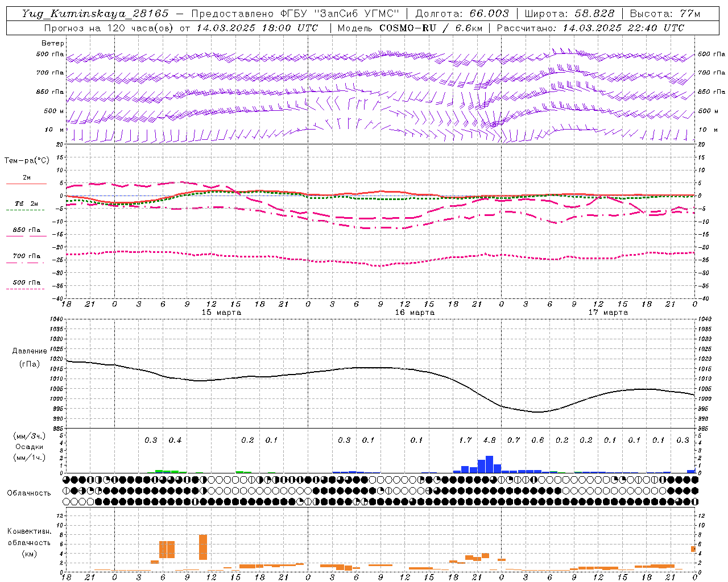The image size is (728, 582).
Task: Click the (мм/1ч.) precipitation unit label
Action: tap(30, 458)
